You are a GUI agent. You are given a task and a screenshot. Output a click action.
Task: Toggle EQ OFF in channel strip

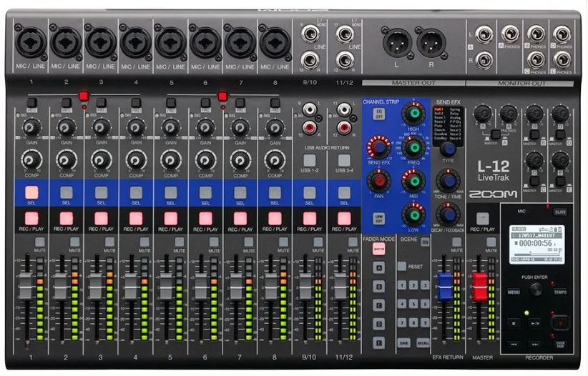coord(378,114)
